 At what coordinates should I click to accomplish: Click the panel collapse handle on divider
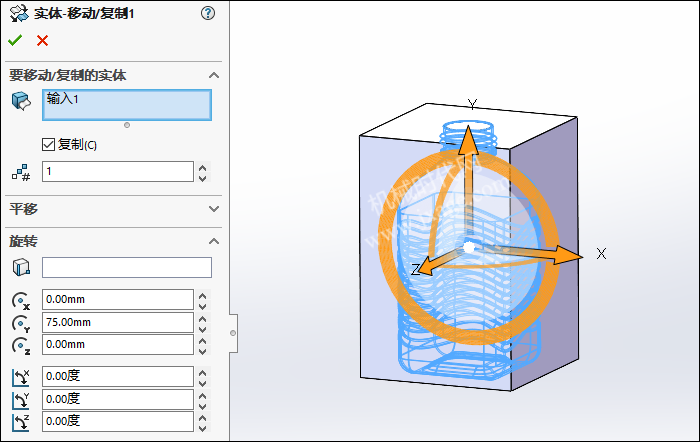coord(233,333)
